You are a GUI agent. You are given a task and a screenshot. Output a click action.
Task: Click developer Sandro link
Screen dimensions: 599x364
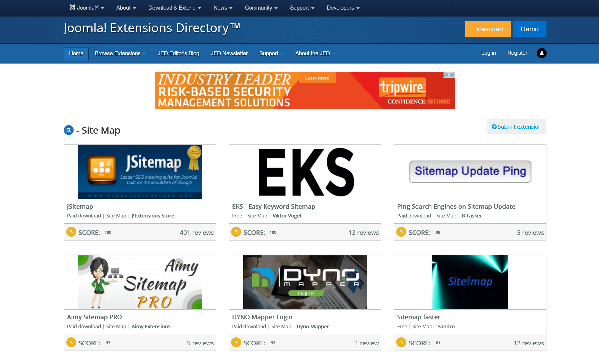(x=446, y=327)
